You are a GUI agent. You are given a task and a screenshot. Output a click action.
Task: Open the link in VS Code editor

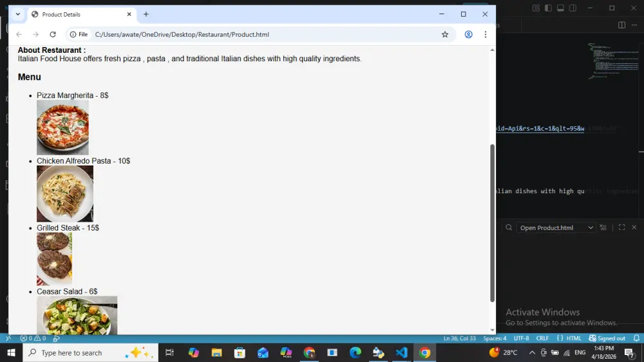tap(540, 129)
